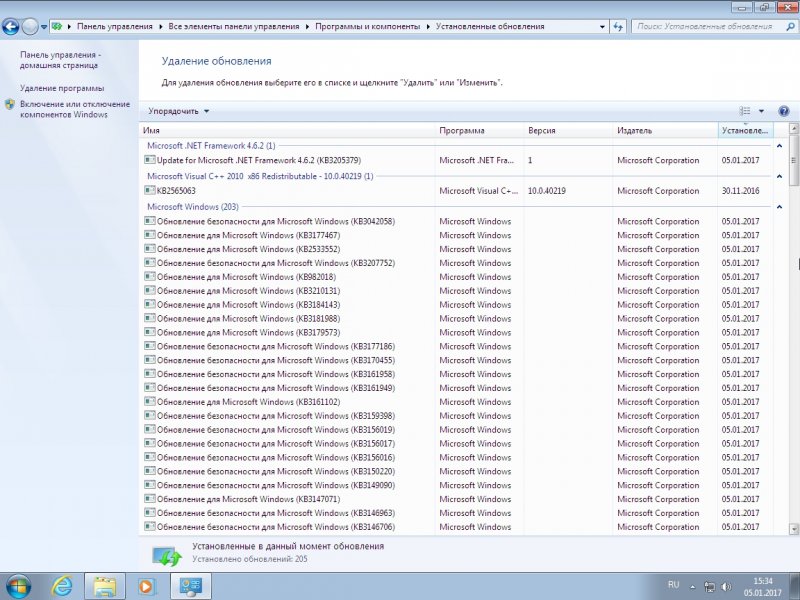Select update row KB3147071
The height and width of the screenshot is (600, 800).
[457, 499]
